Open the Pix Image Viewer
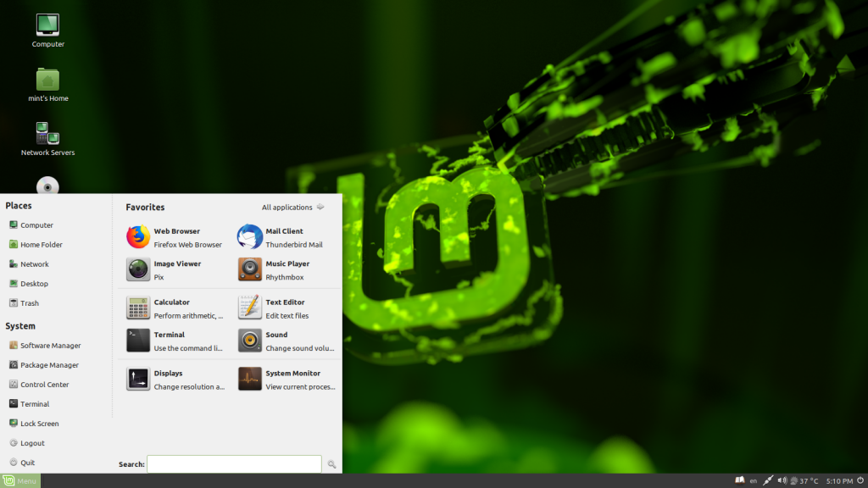Image resolution: width=868 pixels, height=488 pixels. point(175,269)
